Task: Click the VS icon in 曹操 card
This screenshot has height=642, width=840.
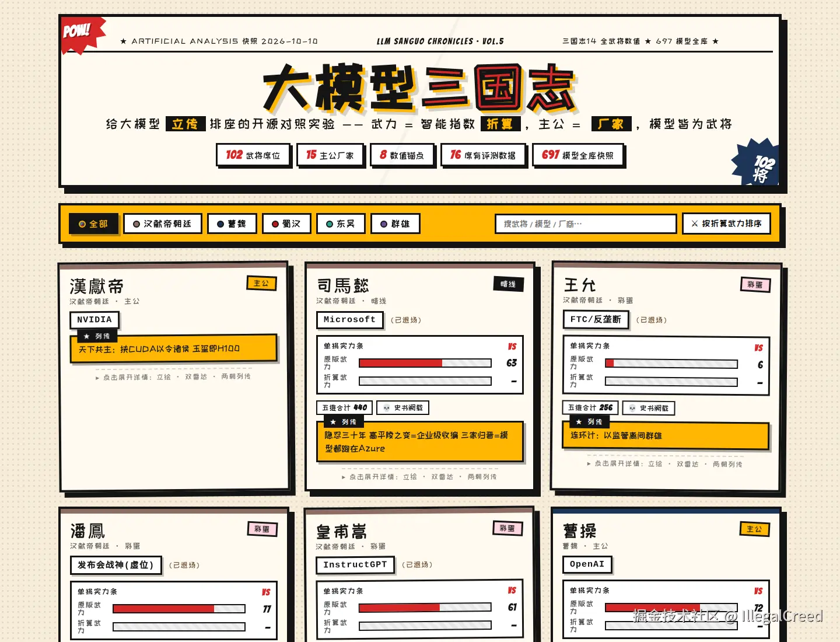Action: click(758, 591)
